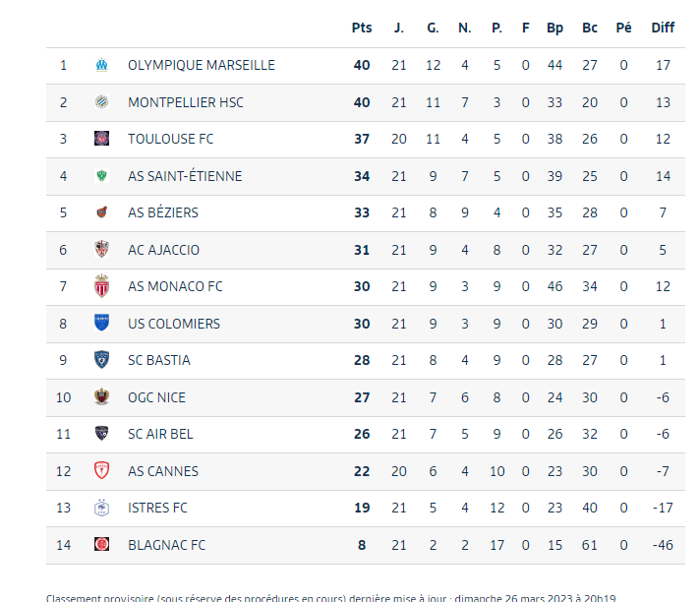700x602 pixels.
Task: Click the Toulouse FC club logo
Action: coord(101,139)
